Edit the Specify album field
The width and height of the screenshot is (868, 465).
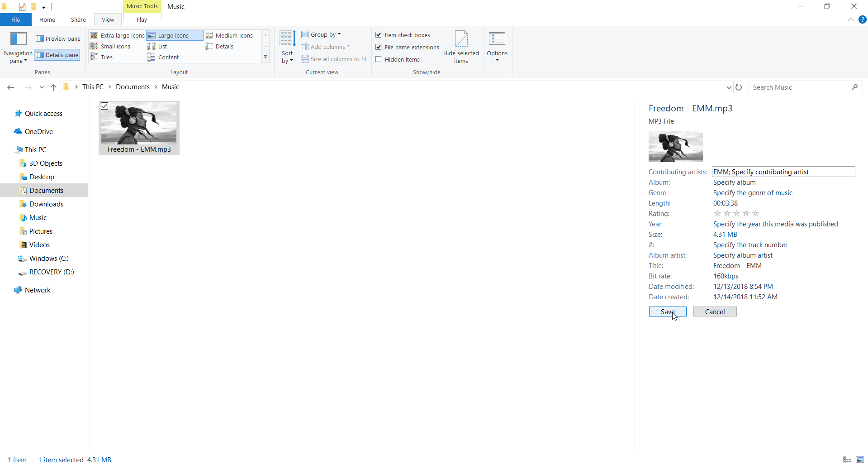[734, 182]
